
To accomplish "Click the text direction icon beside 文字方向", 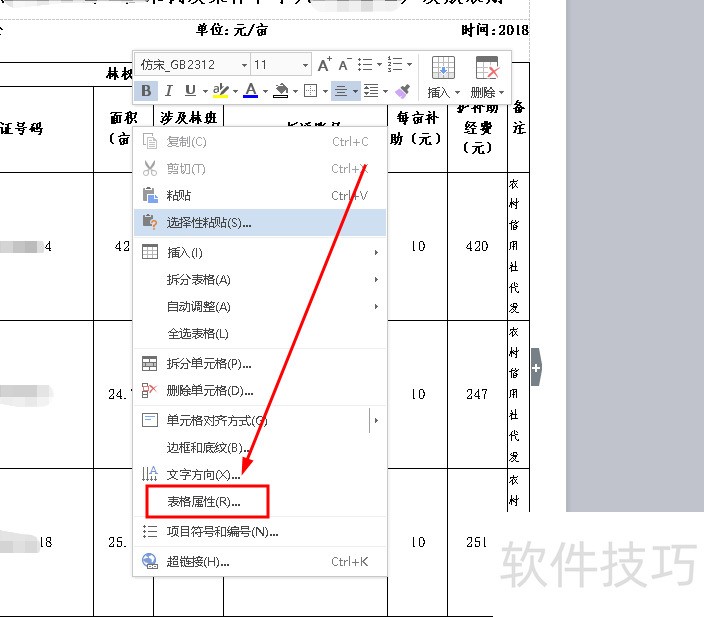I will [150, 474].
